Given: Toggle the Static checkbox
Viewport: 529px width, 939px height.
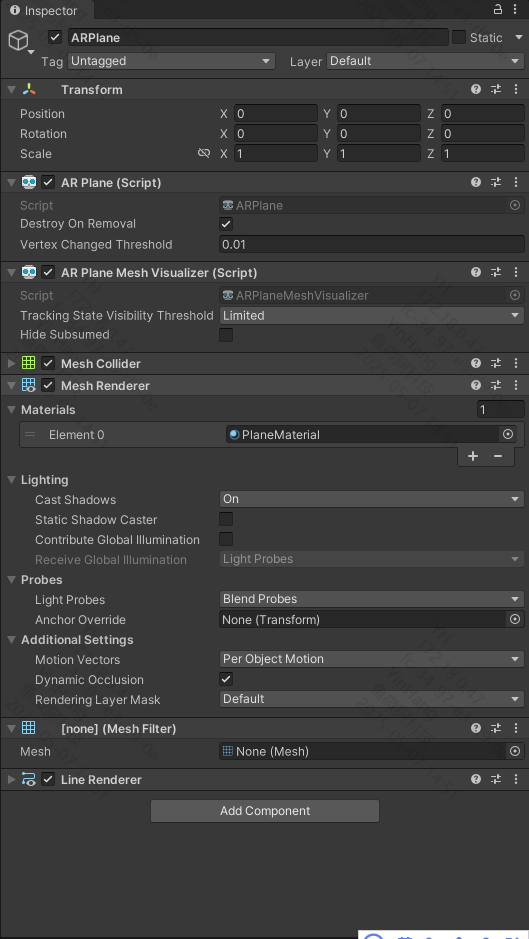Looking at the screenshot, I should [x=459, y=37].
